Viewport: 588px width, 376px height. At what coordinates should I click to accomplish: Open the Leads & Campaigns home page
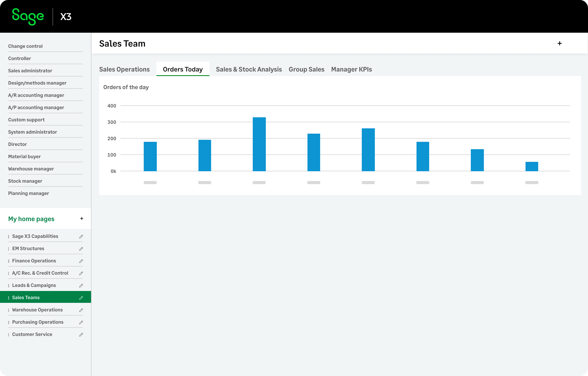(34, 285)
